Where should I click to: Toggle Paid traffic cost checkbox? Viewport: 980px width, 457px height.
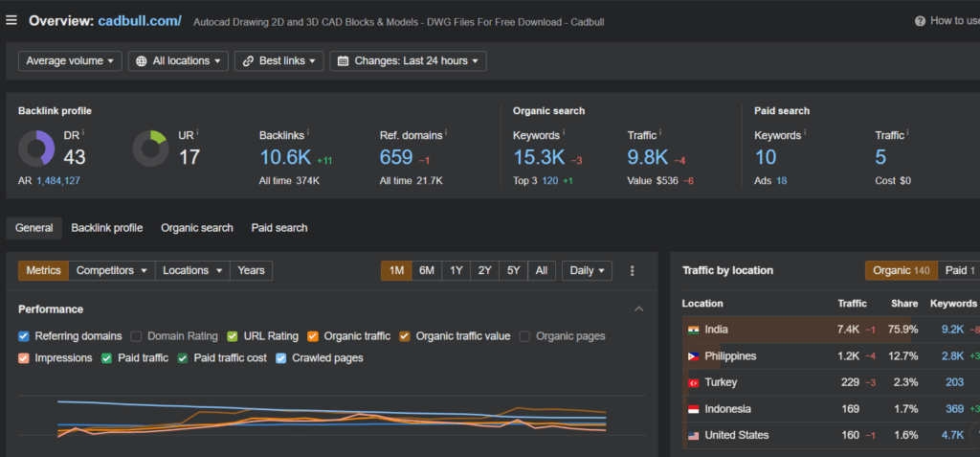183,358
